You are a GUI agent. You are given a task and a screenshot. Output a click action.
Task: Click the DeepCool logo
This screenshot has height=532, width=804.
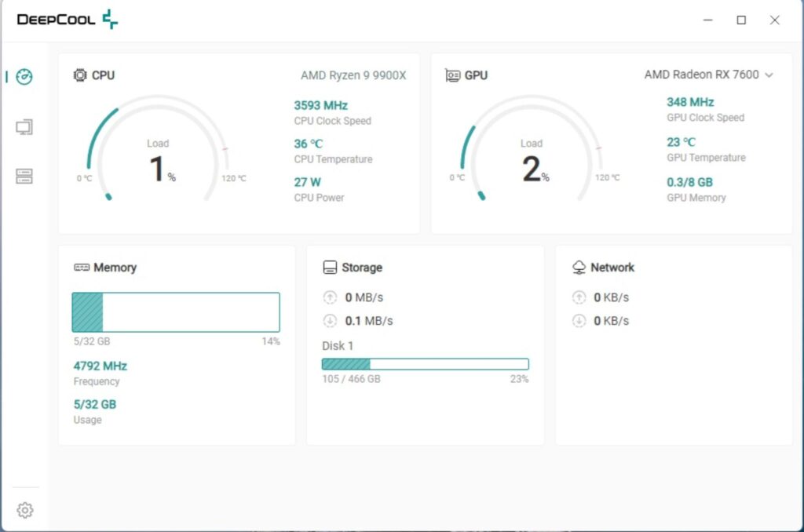coord(68,20)
